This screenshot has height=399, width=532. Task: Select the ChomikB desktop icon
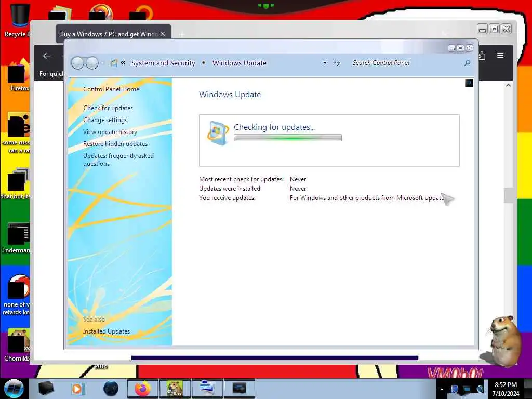coord(16,345)
